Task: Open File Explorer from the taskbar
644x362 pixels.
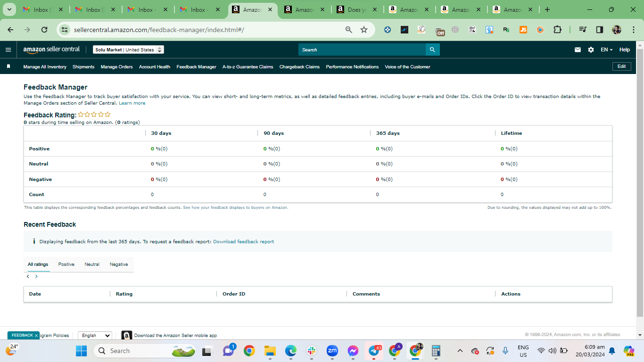Action: click(270, 351)
